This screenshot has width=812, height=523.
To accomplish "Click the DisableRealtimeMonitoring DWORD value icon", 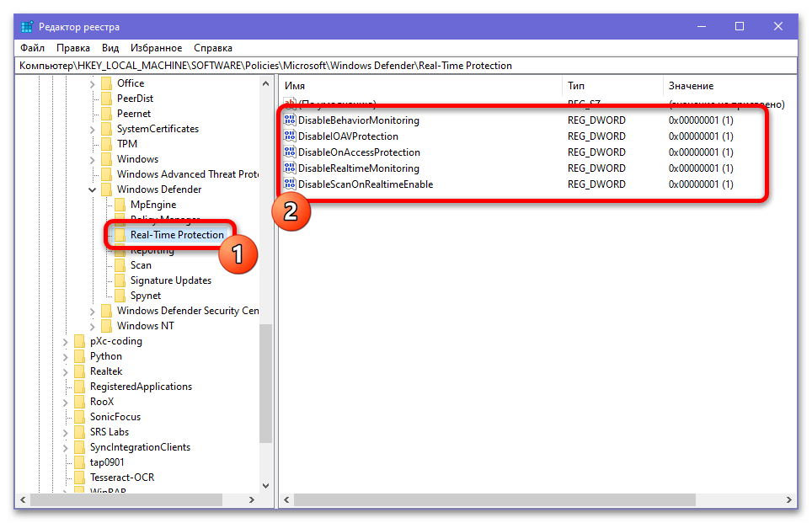I will coord(290,168).
